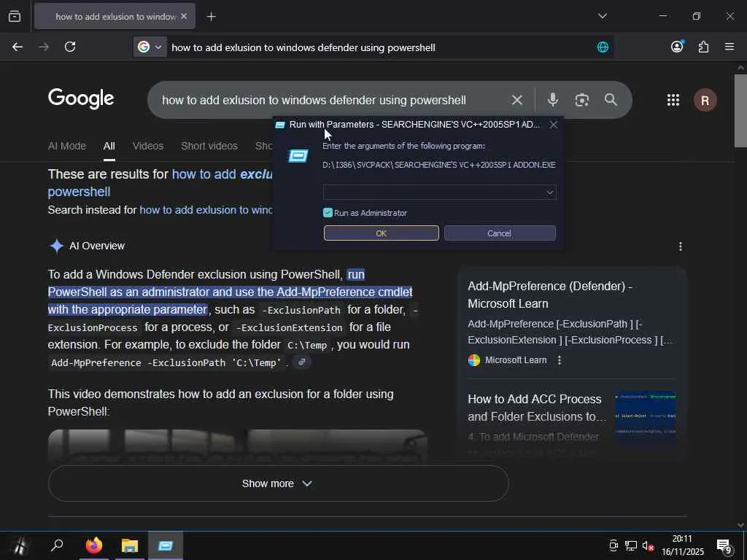Cancel the Run with Parameters dialog
747x560 pixels.
tap(500, 233)
